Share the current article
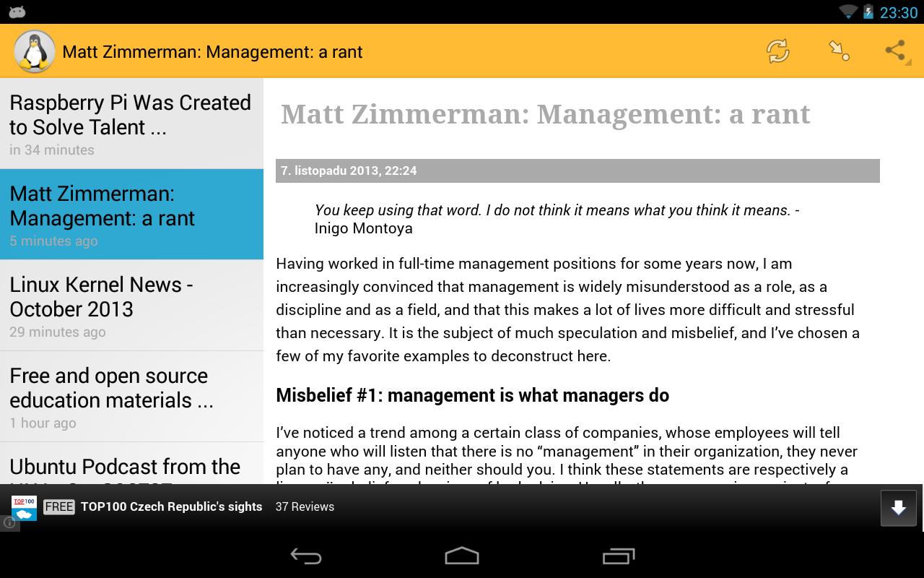The image size is (924, 578). [x=895, y=51]
